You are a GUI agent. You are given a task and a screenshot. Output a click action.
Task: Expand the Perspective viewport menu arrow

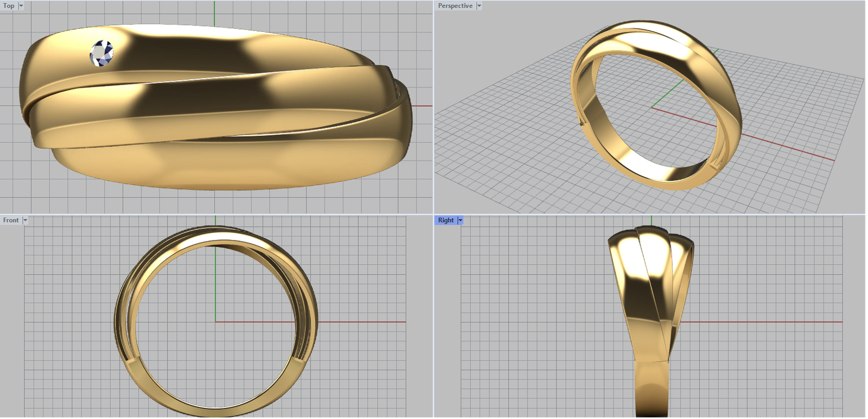[479, 6]
